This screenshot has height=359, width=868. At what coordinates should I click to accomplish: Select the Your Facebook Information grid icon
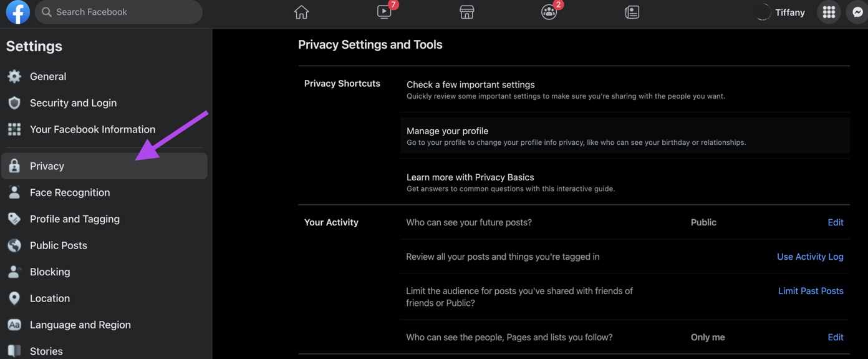pyautogui.click(x=14, y=129)
